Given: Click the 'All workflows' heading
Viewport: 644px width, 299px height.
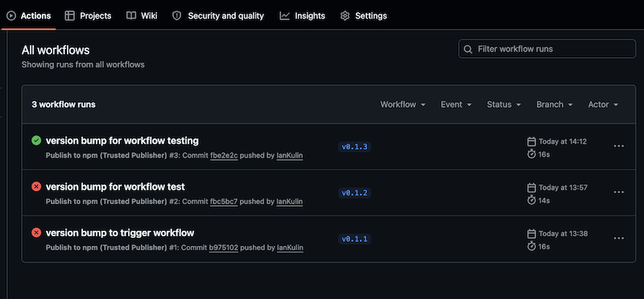Looking at the screenshot, I should tap(56, 50).
